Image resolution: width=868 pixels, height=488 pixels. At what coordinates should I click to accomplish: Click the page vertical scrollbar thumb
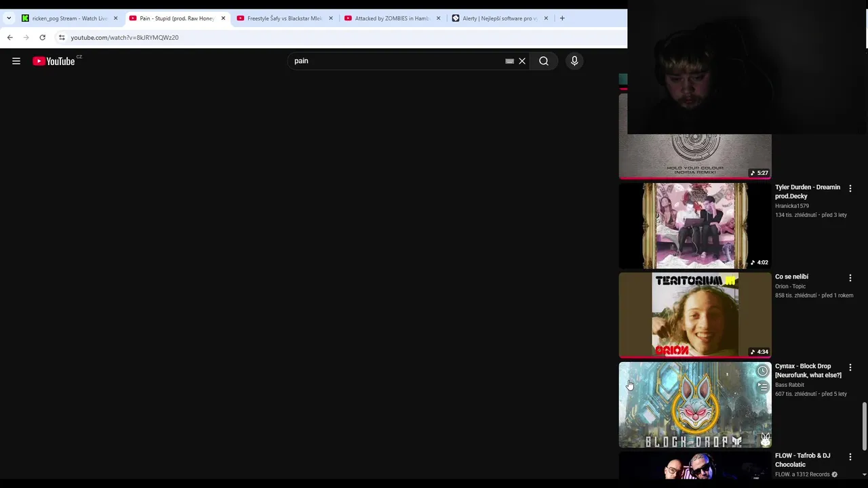(864, 426)
